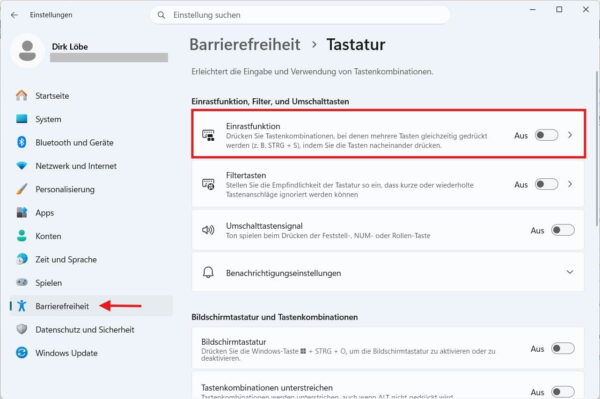Click the Bildschirmtastatur setting title
Viewport: 600px width, 399px height.
point(233,341)
